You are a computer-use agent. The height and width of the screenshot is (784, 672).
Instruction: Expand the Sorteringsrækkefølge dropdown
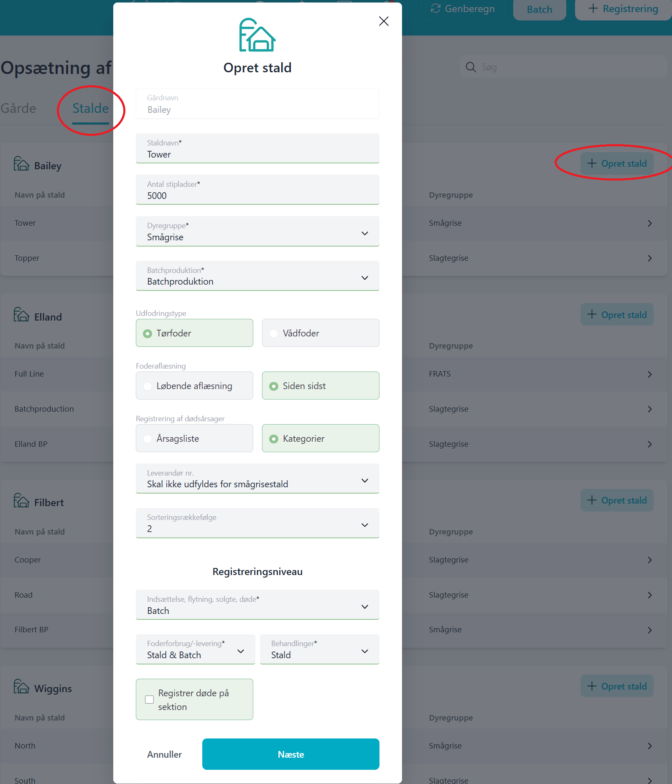point(257,523)
